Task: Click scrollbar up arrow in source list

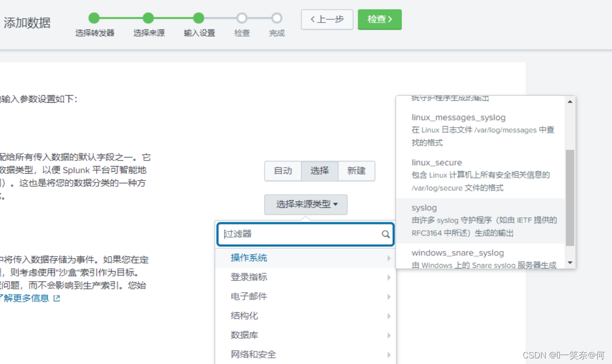Action: (x=570, y=101)
